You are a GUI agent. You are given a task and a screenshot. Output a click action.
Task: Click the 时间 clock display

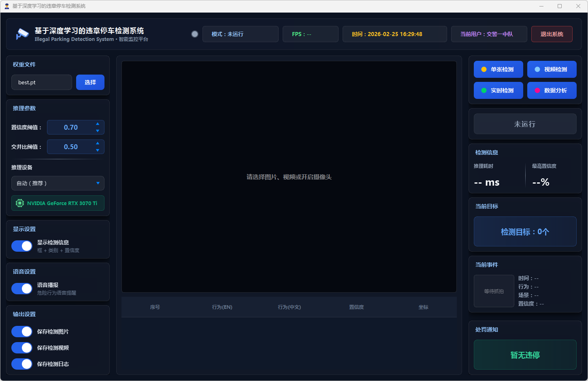[395, 34]
